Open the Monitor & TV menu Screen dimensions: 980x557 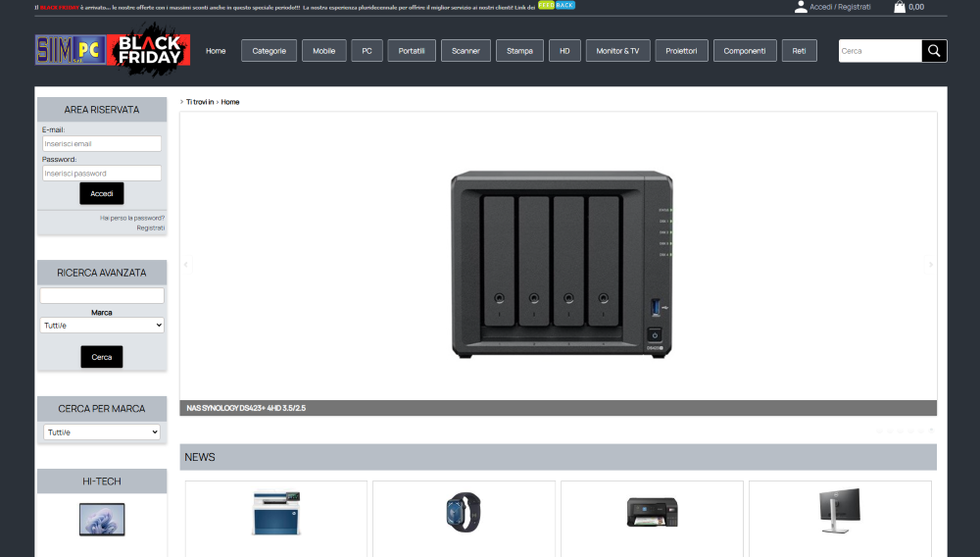[x=617, y=51]
